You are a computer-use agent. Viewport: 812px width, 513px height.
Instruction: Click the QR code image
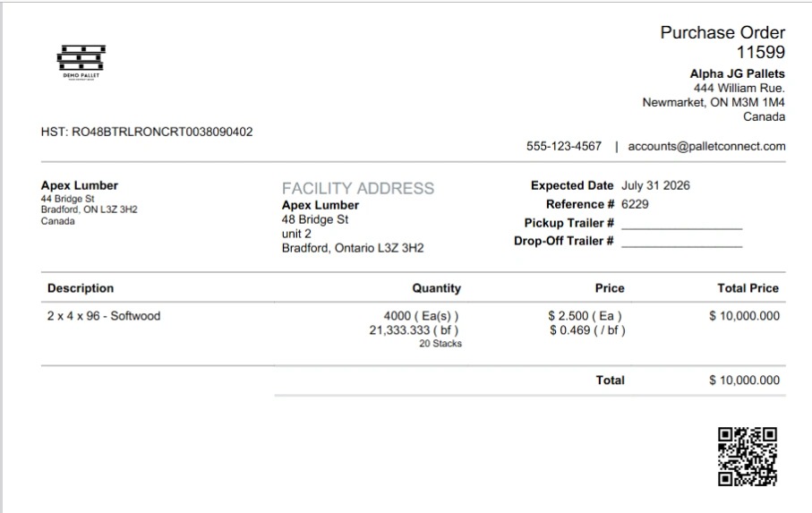click(x=748, y=456)
